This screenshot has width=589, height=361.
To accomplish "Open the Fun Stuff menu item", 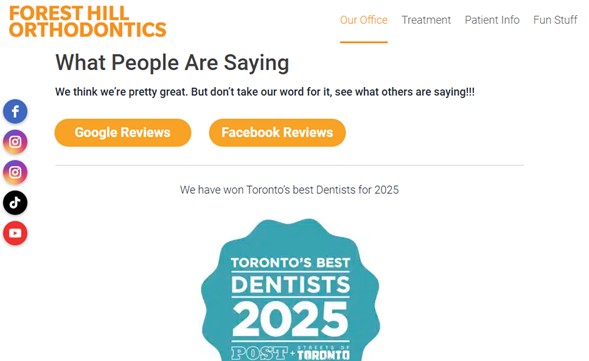I will (x=555, y=20).
